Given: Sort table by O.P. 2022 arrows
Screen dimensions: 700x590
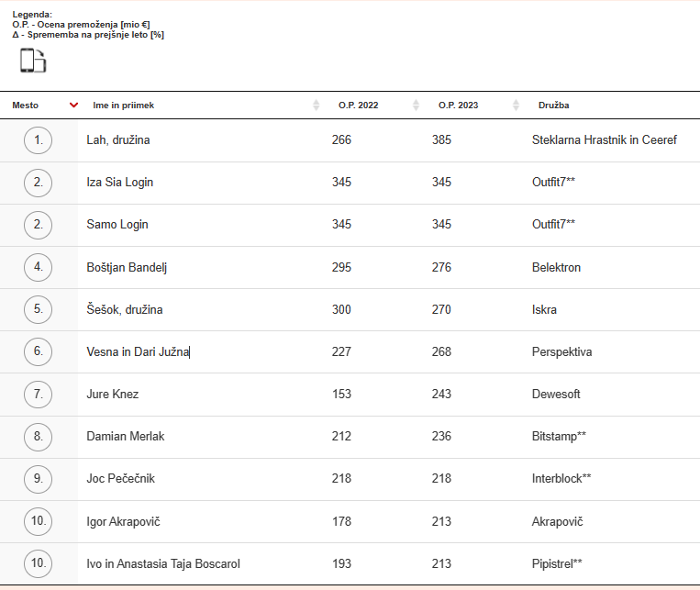Looking at the screenshot, I should pyautogui.click(x=417, y=105).
